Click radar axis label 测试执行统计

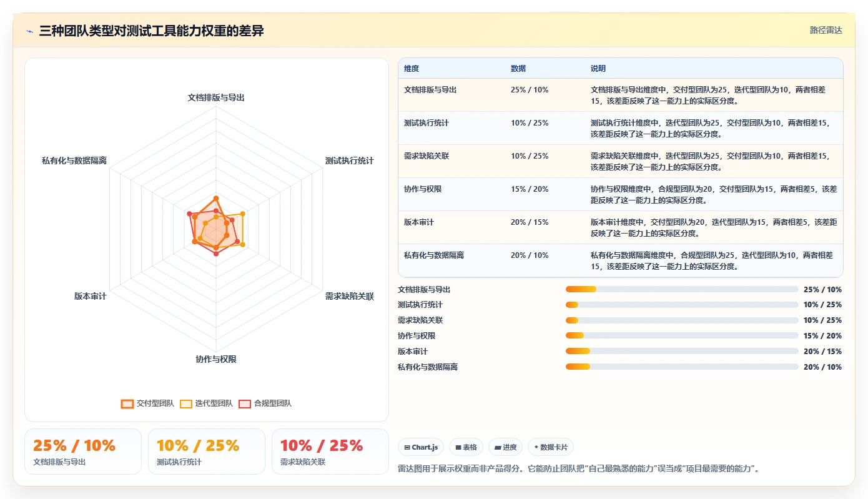point(350,161)
